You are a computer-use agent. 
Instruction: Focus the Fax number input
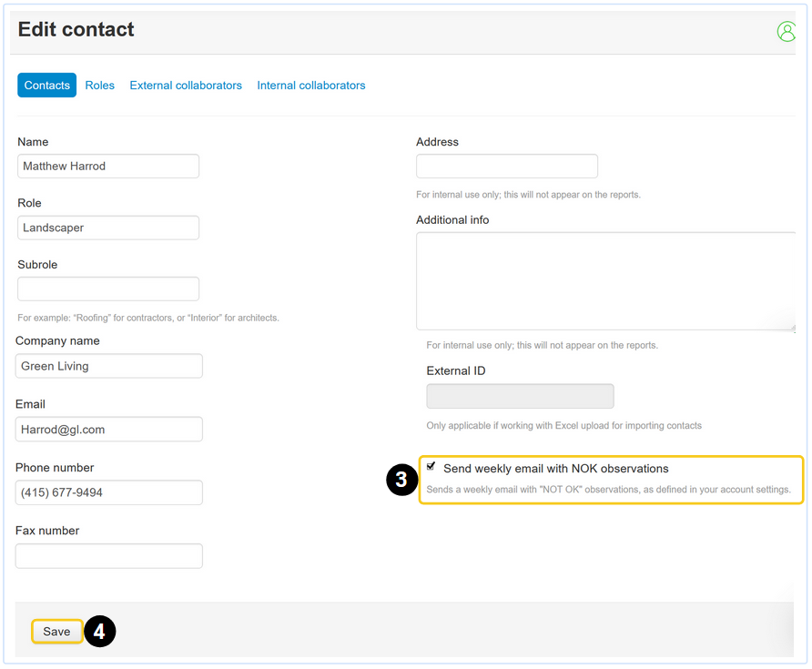[109, 556]
